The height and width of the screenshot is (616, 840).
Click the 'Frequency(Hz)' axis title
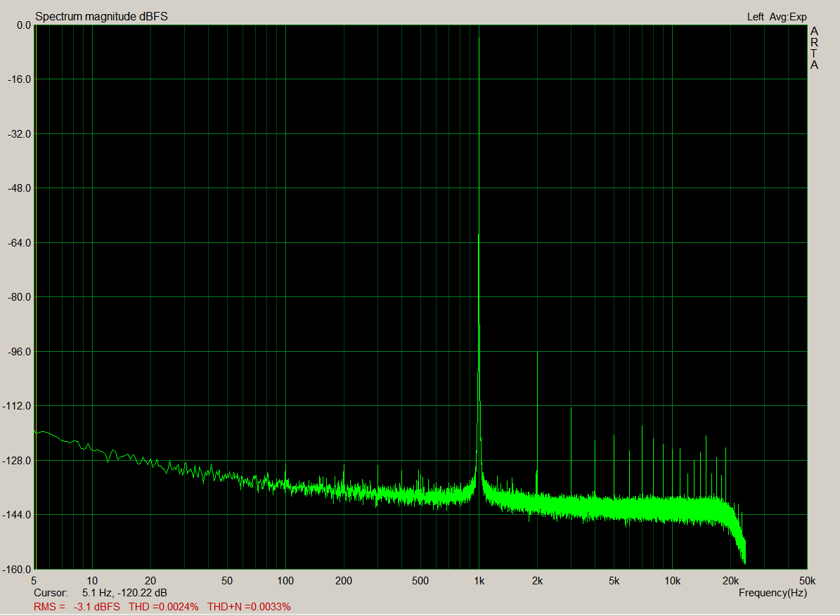point(773,593)
